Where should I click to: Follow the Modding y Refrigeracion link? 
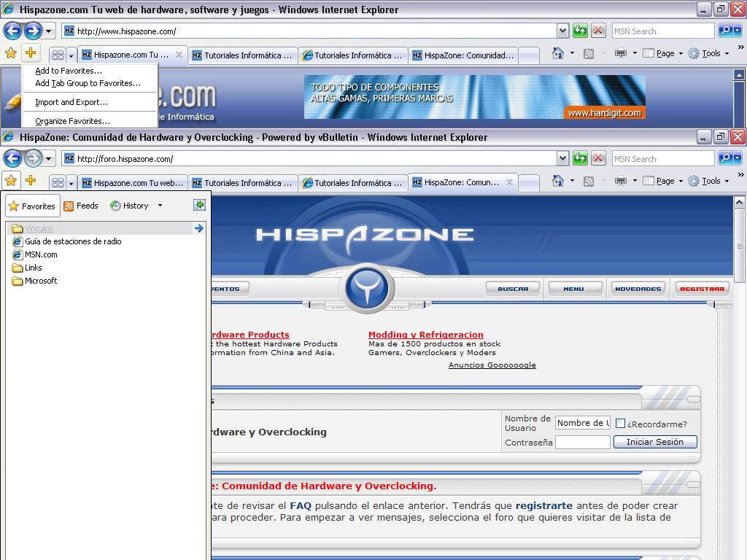pos(425,335)
